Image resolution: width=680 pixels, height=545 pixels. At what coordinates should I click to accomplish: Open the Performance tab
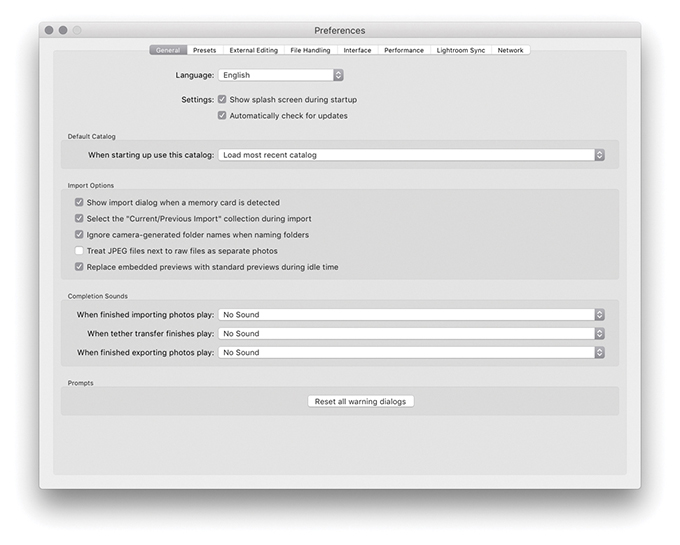click(x=404, y=50)
